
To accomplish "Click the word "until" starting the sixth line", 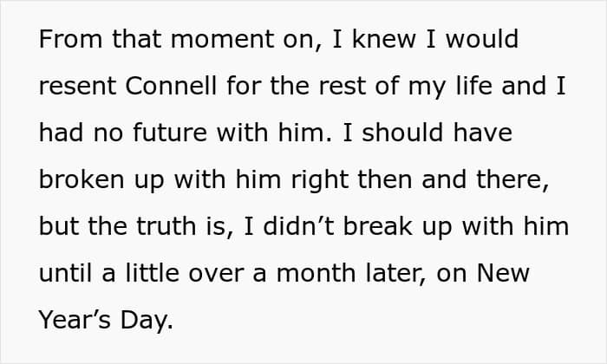I will (66, 273).
